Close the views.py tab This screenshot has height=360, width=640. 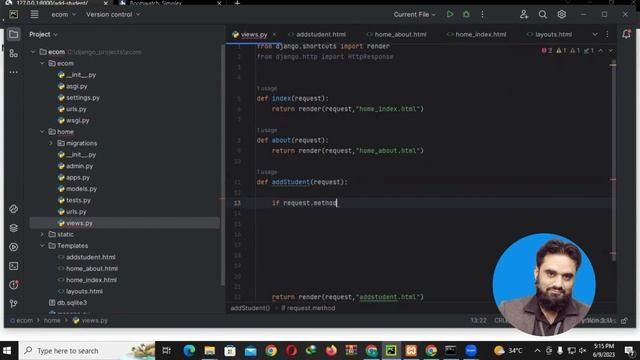pyautogui.click(x=275, y=34)
